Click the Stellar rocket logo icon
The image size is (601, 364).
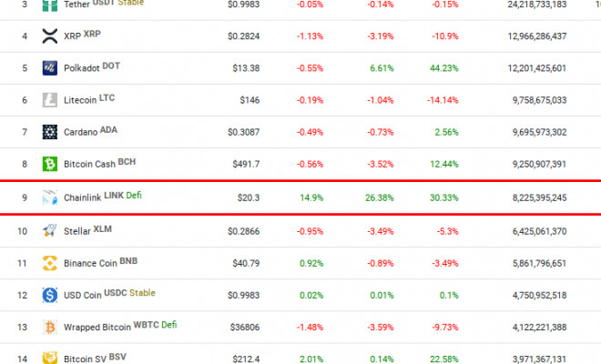[50, 231]
